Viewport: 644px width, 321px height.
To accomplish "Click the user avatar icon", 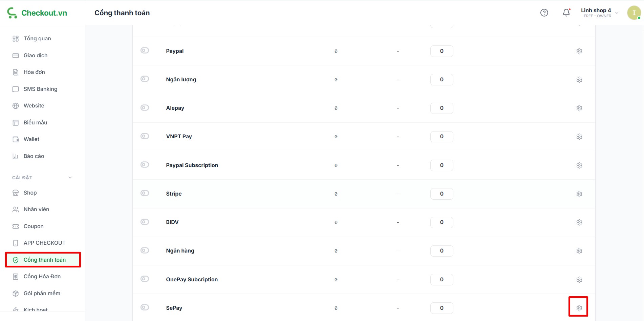I will (634, 13).
